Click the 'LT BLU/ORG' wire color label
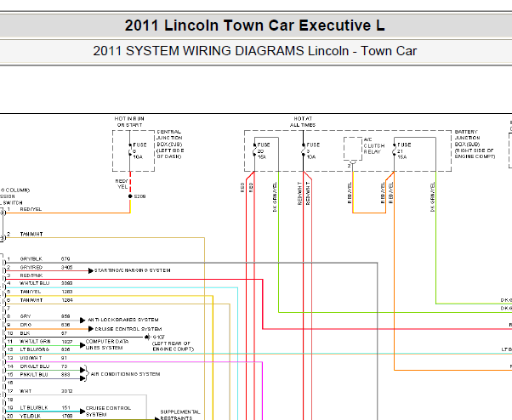Image resolution: width=512 pixels, height=420 pixels. pos(35,349)
